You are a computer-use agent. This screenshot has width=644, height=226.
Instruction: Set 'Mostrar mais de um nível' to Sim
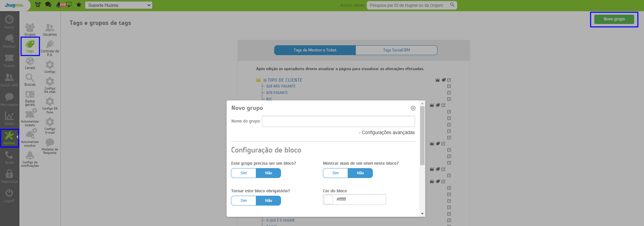pyautogui.click(x=335, y=173)
